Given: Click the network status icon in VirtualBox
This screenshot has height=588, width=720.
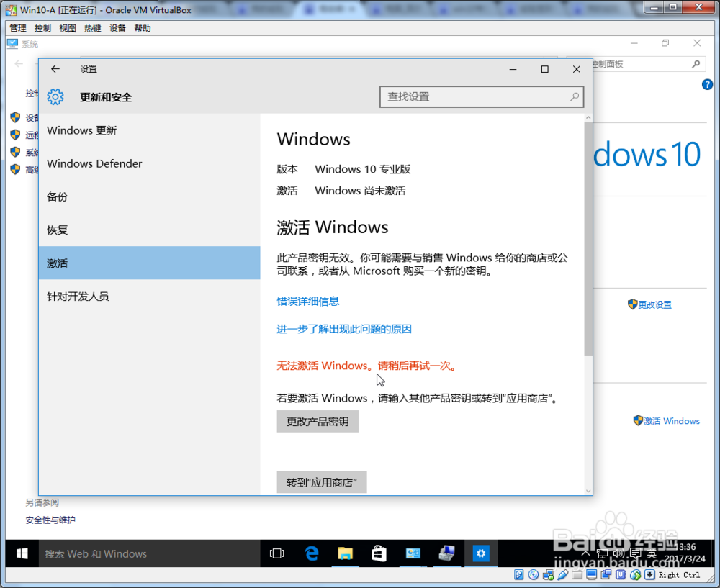Looking at the screenshot, I should [x=546, y=574].
